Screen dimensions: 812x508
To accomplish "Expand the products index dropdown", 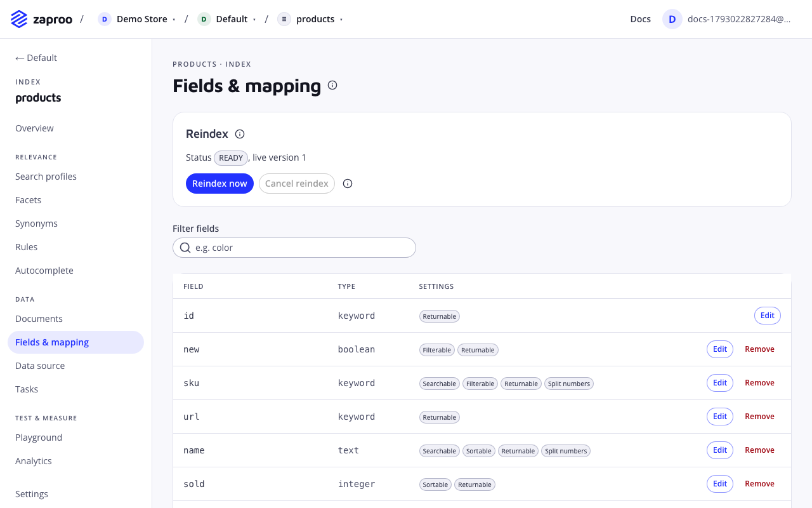I will coord(341,20).
